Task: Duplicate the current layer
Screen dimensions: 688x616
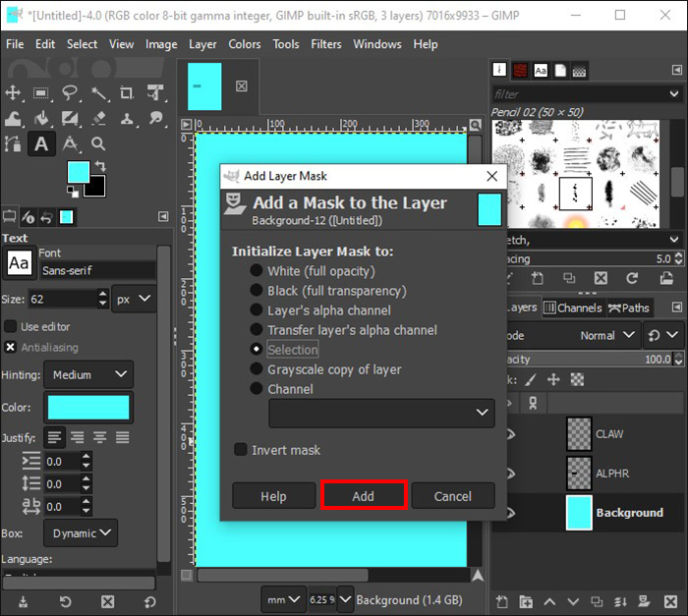Action: pos(597,602)
